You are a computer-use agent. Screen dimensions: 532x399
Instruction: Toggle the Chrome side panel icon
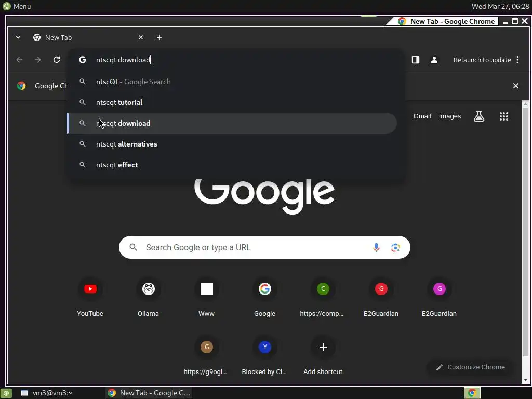pyautogui.click(x=416, y=60)
